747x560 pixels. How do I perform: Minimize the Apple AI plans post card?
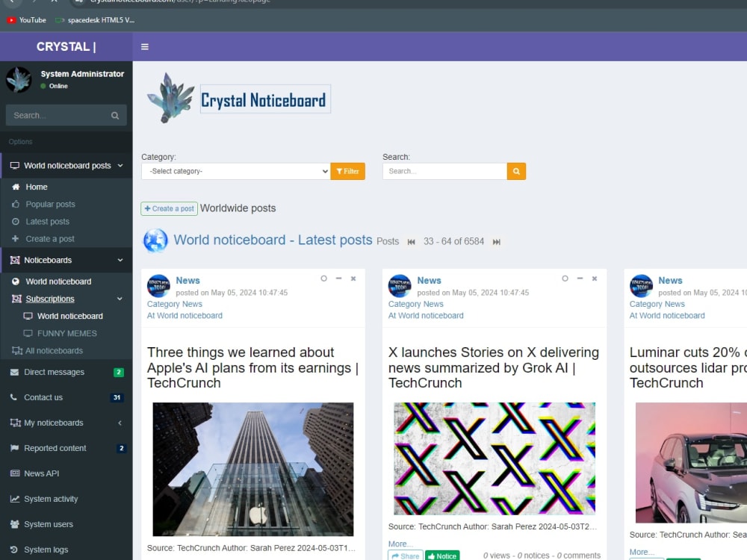coord(338,279)
